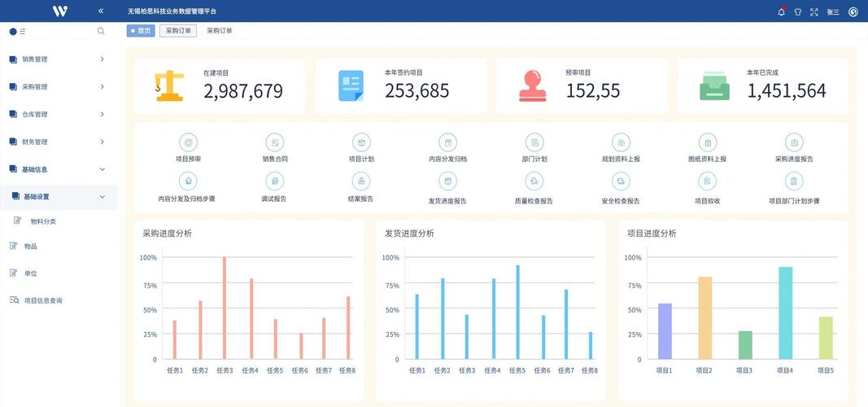
Task: Collapse the 基础设置 submenu
Action: point(102,197)
